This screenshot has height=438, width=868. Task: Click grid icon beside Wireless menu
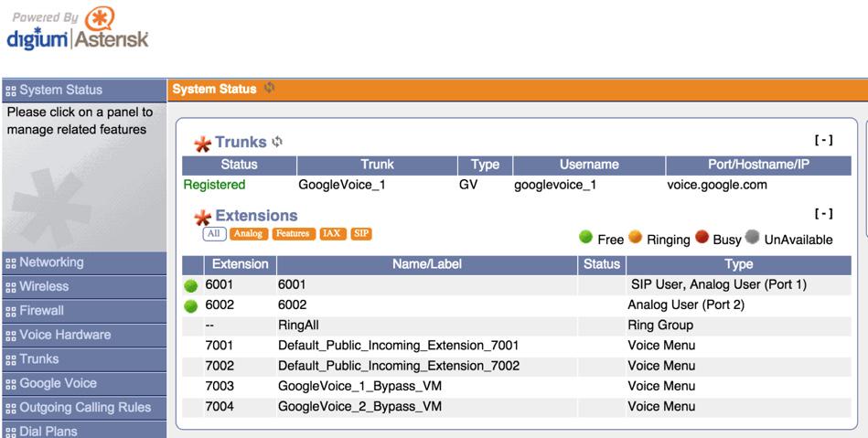10,288
